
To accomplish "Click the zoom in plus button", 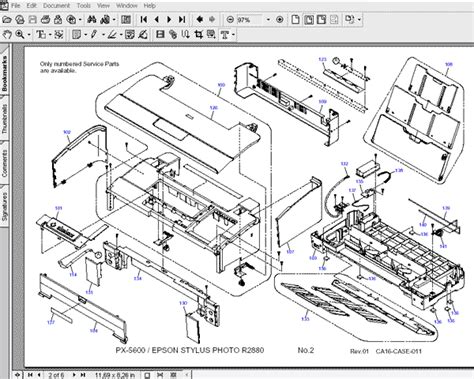I will point(280,20).
